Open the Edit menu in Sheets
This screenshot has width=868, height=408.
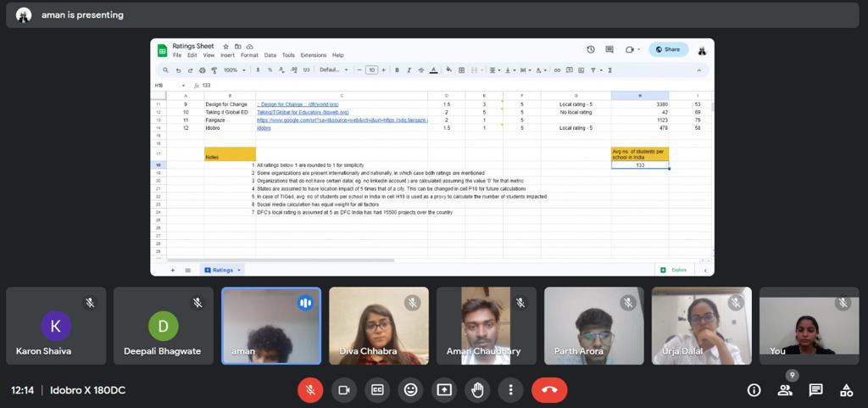coord(192,55)
